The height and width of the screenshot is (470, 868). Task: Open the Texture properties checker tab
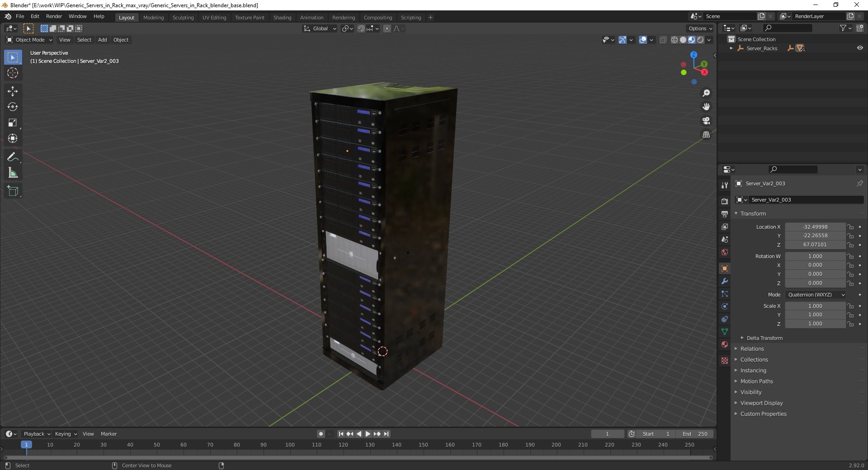click(725, 361)
